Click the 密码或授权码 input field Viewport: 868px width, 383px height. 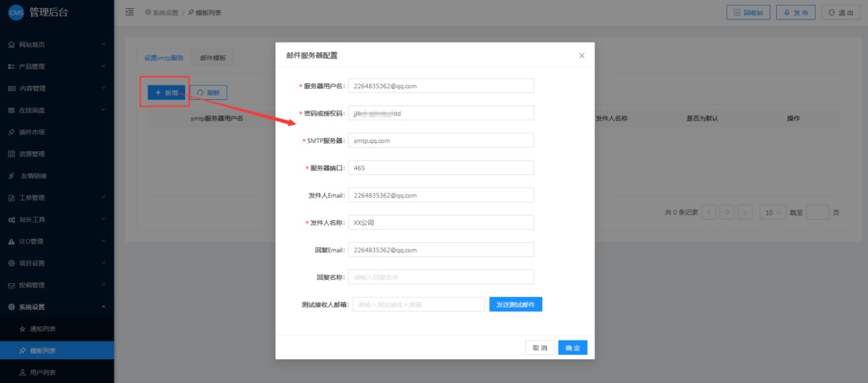(441, 113)
